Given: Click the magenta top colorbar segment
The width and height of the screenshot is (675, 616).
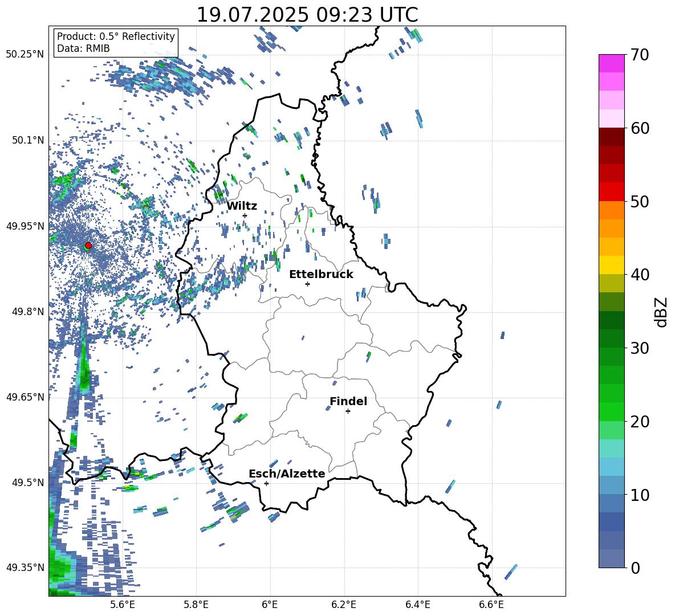Looking at the screenshot, I should (x=611, y=63).
